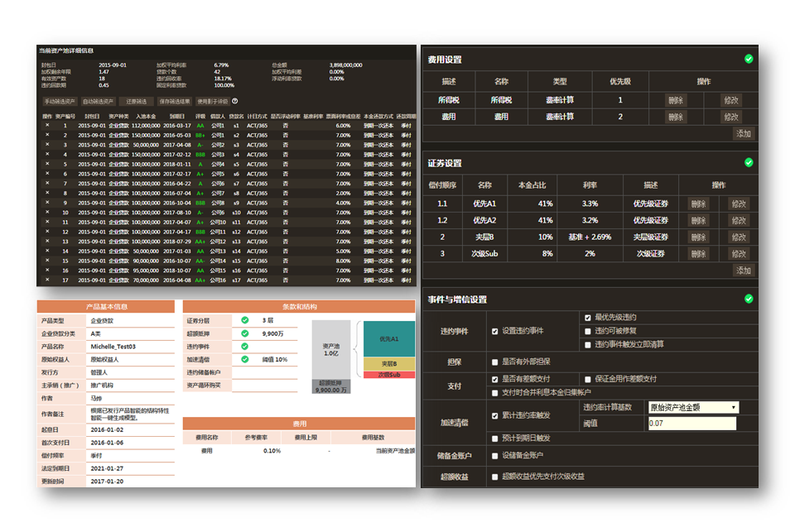
Task: Remove asset row 8 with its × icon
Action: coord(47,193)
